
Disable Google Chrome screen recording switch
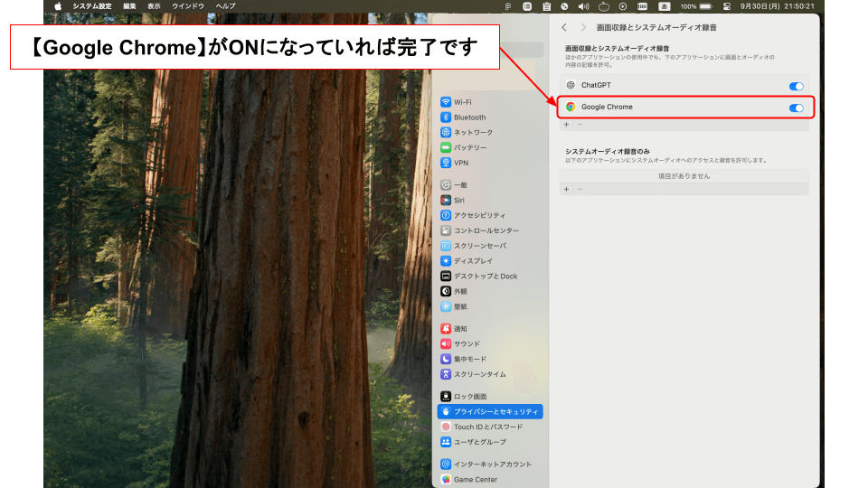[796, 108]
